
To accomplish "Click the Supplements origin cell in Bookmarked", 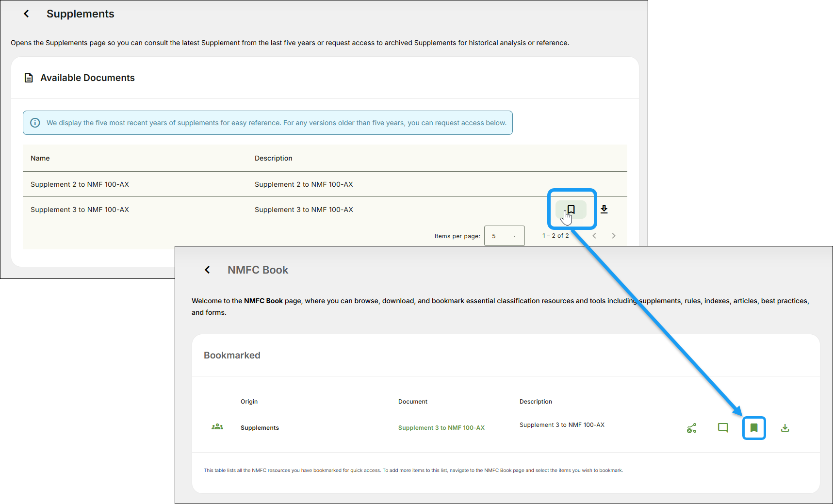I will (260, 428).
